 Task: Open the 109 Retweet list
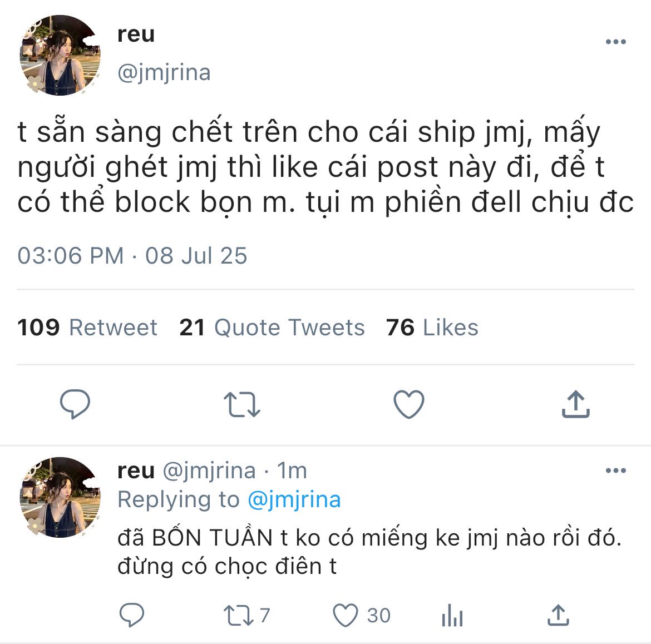pyautogui.click(x=87, y=328)
